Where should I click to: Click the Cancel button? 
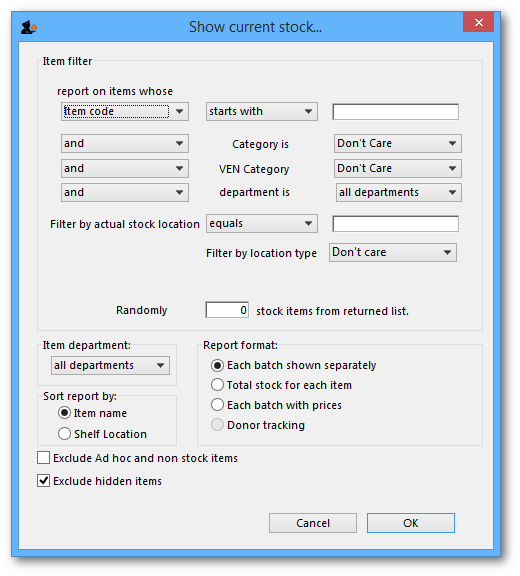coord(313,523)
